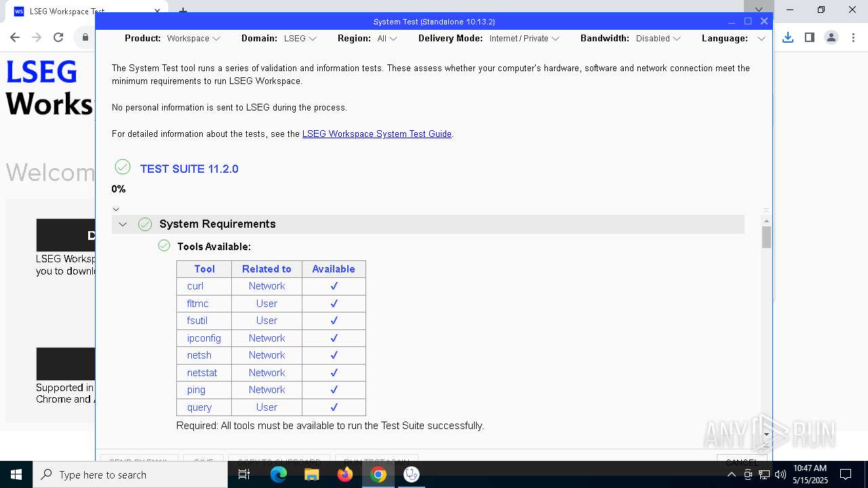Select the query tool cell
868x488 pixels.
coord(204,407)
